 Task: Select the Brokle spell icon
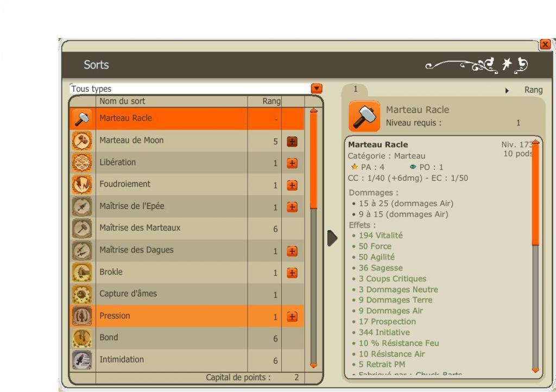[x=82, y=272]
